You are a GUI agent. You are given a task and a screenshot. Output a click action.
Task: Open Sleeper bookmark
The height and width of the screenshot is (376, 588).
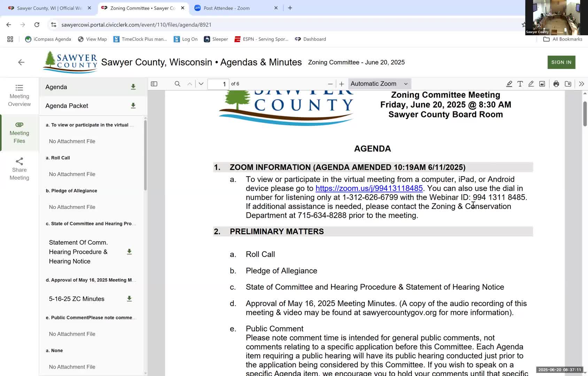[216, 39]
